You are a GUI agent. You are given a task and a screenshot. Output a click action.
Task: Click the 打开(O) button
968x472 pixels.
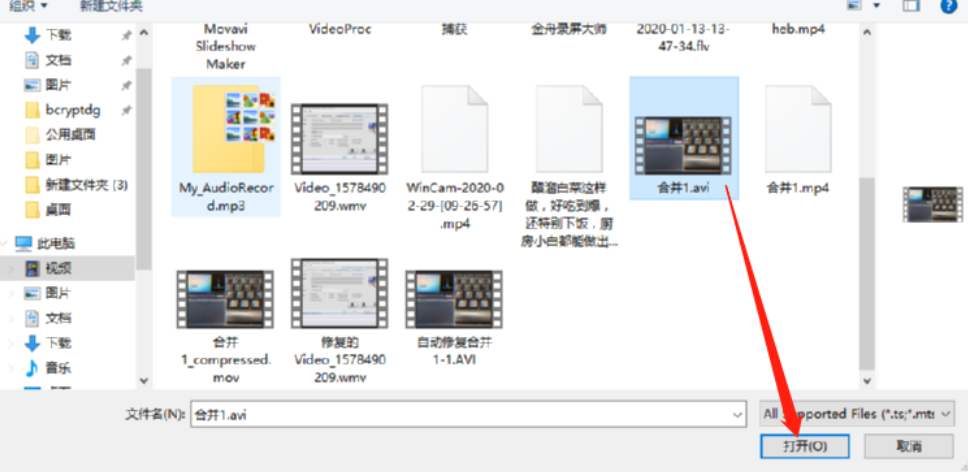pos(804,445)
